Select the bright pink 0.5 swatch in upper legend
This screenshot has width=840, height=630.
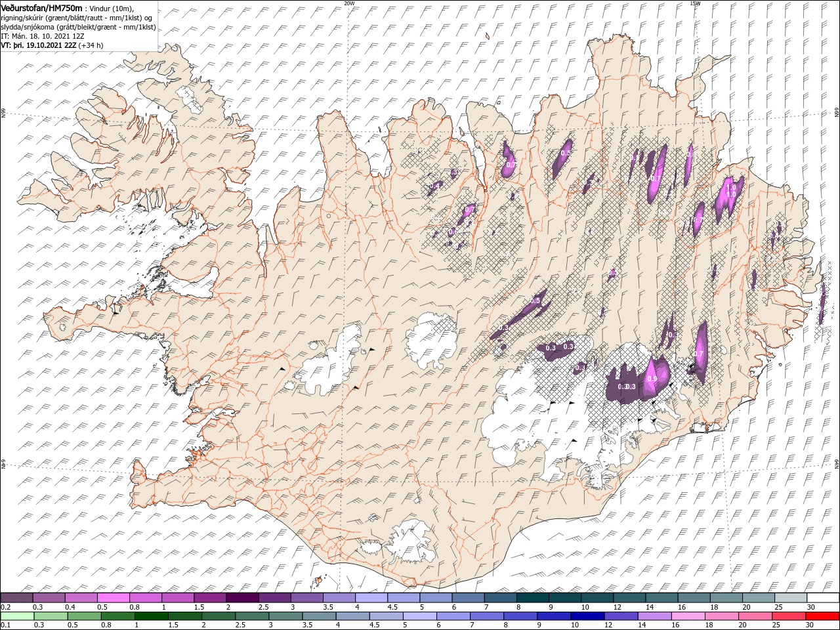[113, 597]
